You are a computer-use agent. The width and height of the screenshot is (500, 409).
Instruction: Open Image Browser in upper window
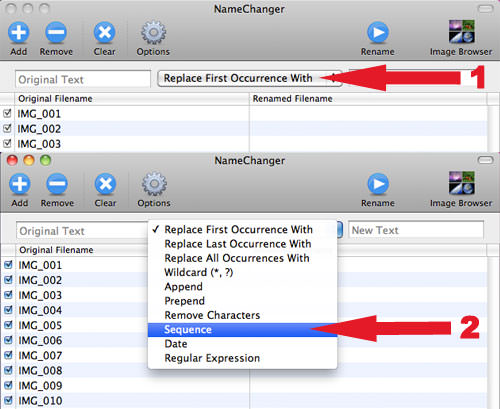click(x=461, y=32)
